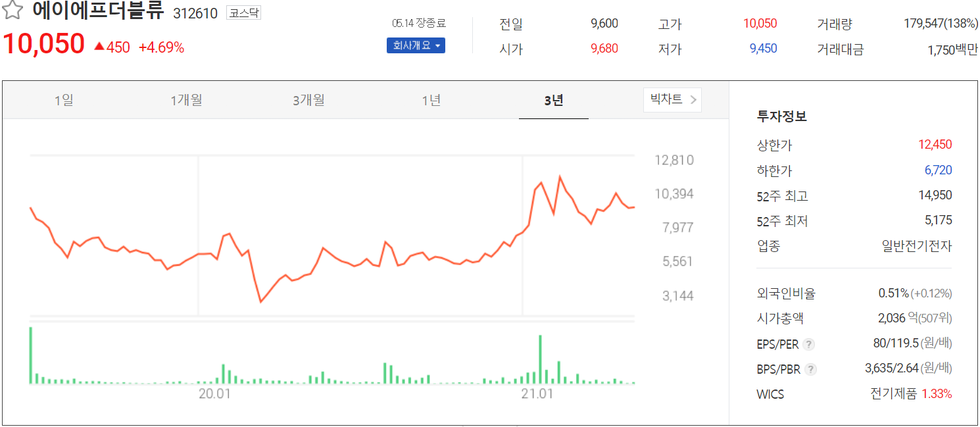Click WICS sector 전기제품 link

[x=893, y=394]
